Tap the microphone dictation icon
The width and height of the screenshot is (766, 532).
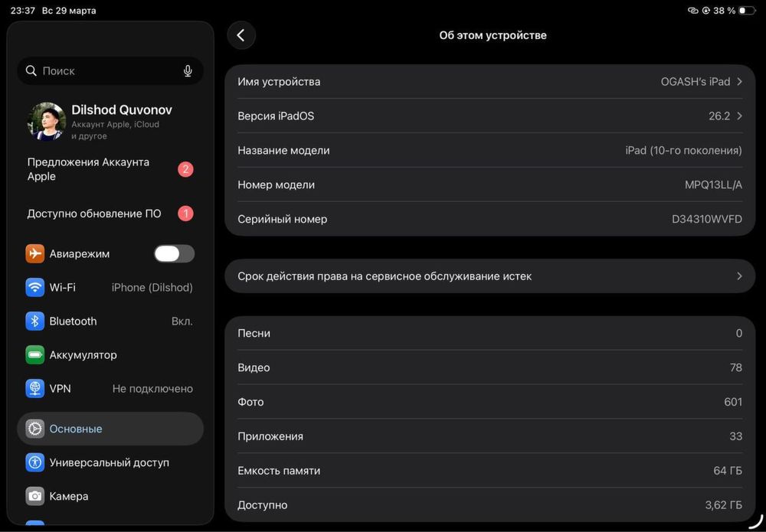point(188,71)
